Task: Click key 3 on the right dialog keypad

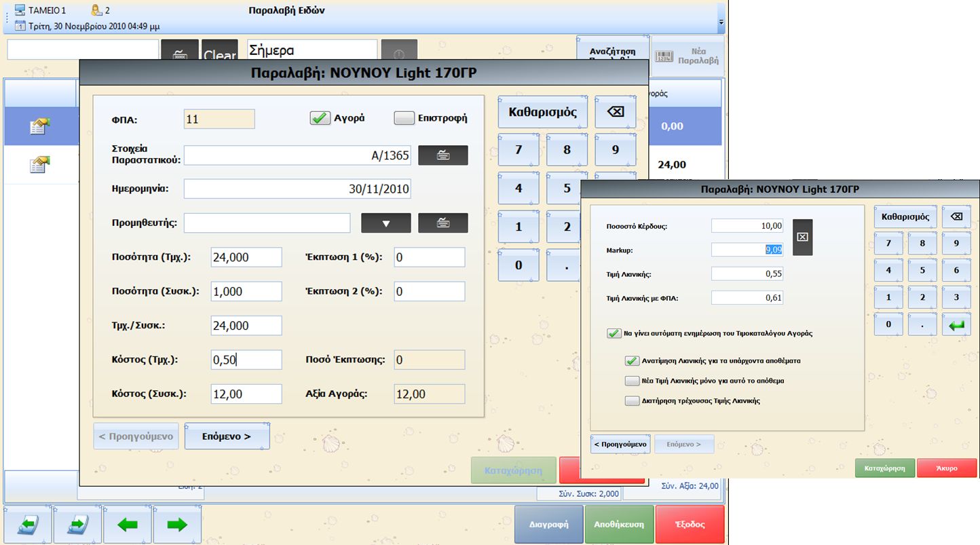Action: click(x=956, y=297)
